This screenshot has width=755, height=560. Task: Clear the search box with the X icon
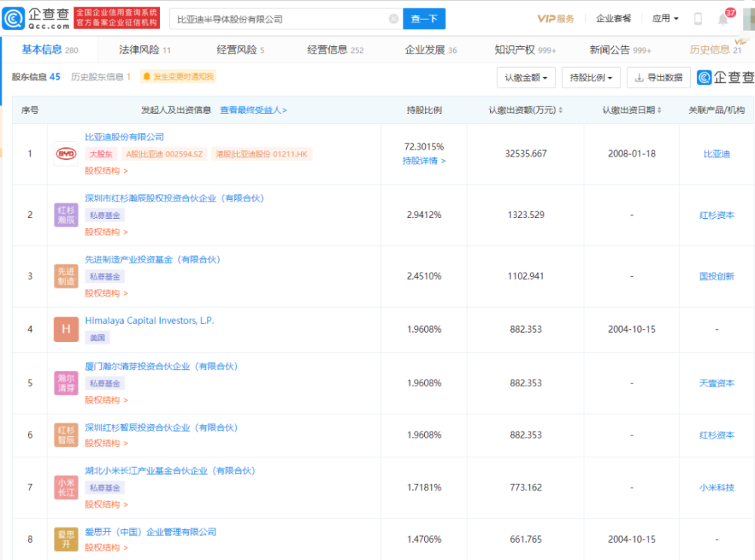click(x=393, y=19)
